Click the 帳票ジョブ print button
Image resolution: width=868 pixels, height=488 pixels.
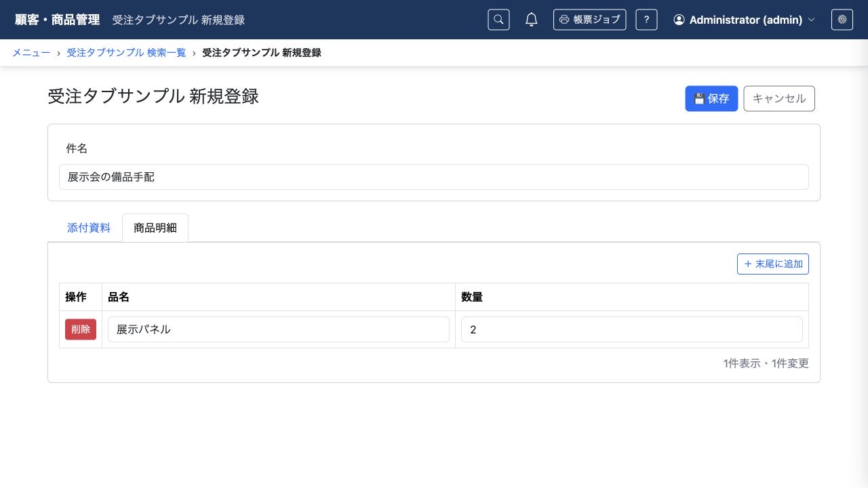589,20
